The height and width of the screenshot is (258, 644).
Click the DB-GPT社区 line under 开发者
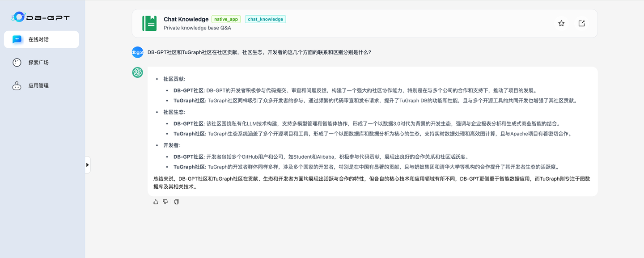[321, 157]
